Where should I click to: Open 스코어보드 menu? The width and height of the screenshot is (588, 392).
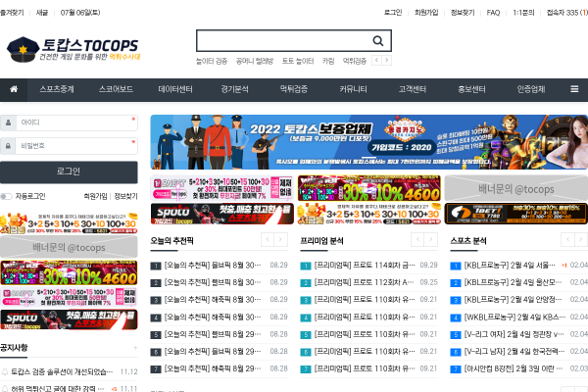116,89
